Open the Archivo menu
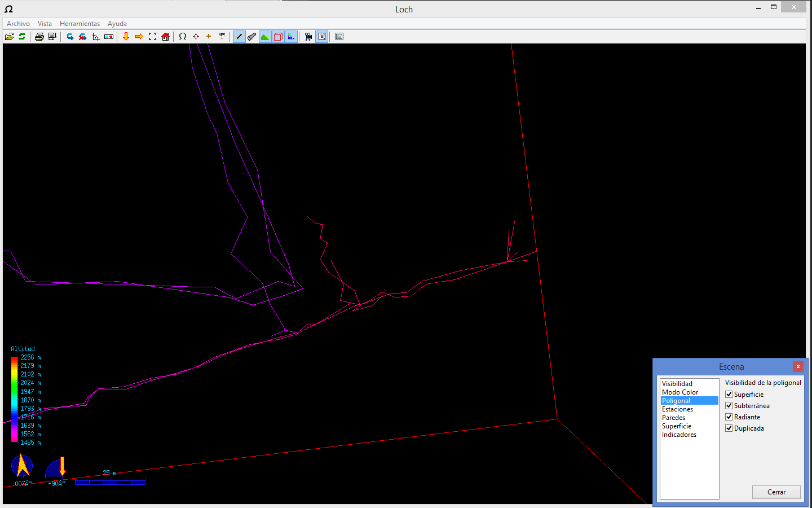This screenshot has height=508, width=812. [18, 24]
